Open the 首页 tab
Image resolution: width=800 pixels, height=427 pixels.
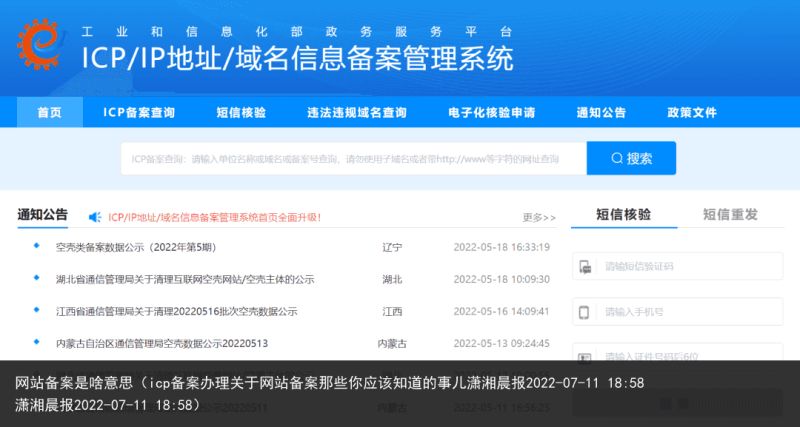tap(49, 112)
